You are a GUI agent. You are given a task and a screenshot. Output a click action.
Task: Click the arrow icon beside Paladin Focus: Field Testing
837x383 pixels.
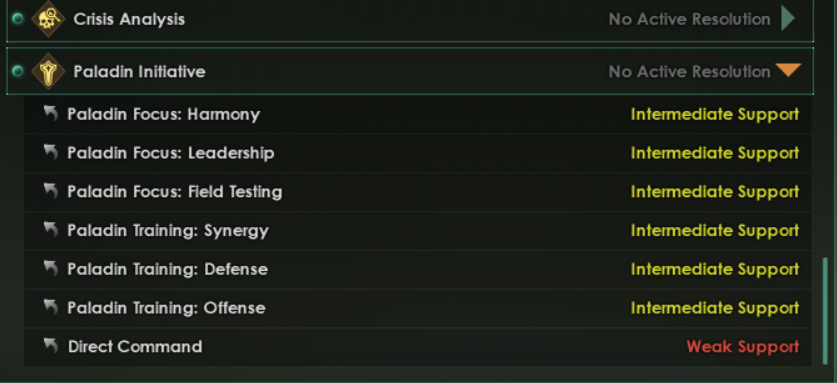(x=51, y=191)
